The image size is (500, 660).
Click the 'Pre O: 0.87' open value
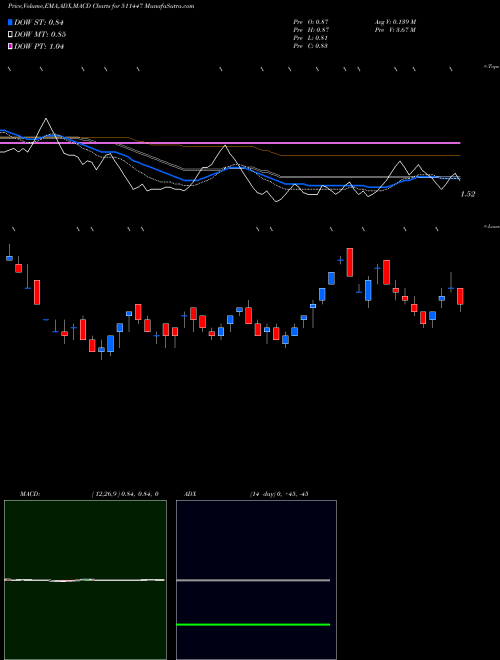pos(311,22)
